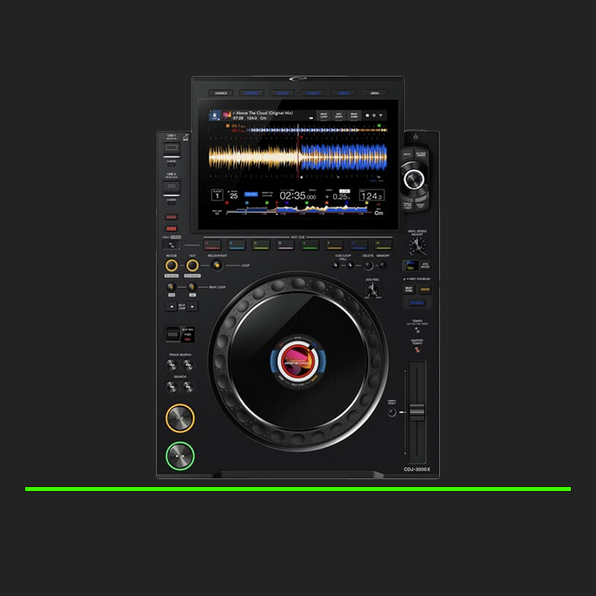
Task: Click the first upper red button below USB 2
Action: [171, 217]
